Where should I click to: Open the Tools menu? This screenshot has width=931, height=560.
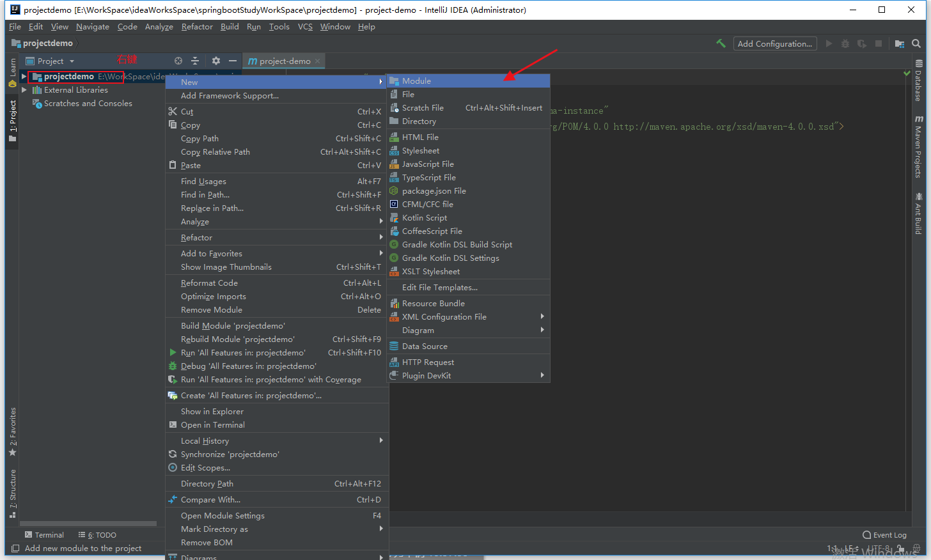pos(279,27)
